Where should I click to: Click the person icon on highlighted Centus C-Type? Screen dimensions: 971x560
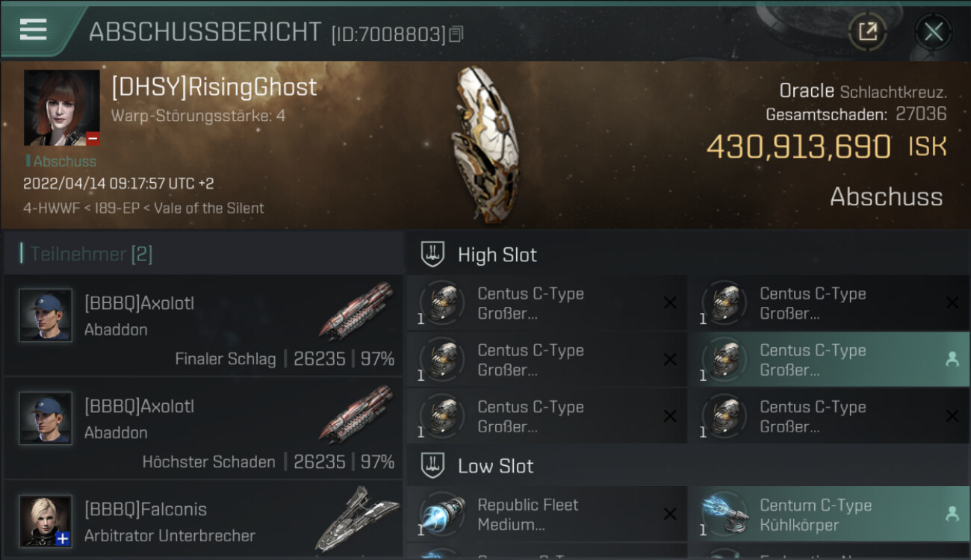click(x=952, y=359)
